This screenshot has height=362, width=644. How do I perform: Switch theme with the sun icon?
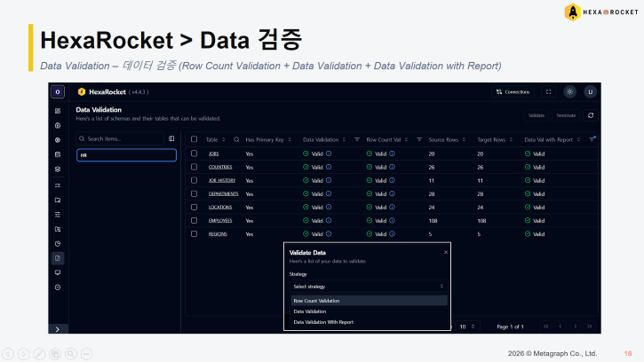(x=569, y=92)
